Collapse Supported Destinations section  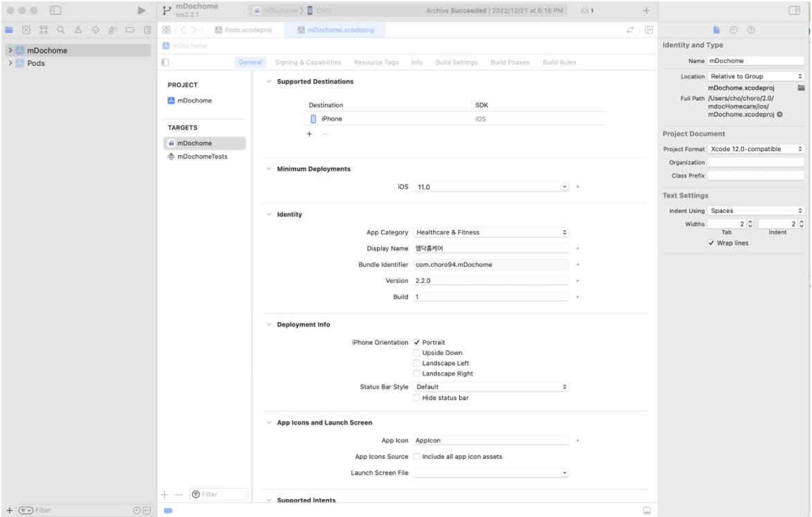point(269,81)
